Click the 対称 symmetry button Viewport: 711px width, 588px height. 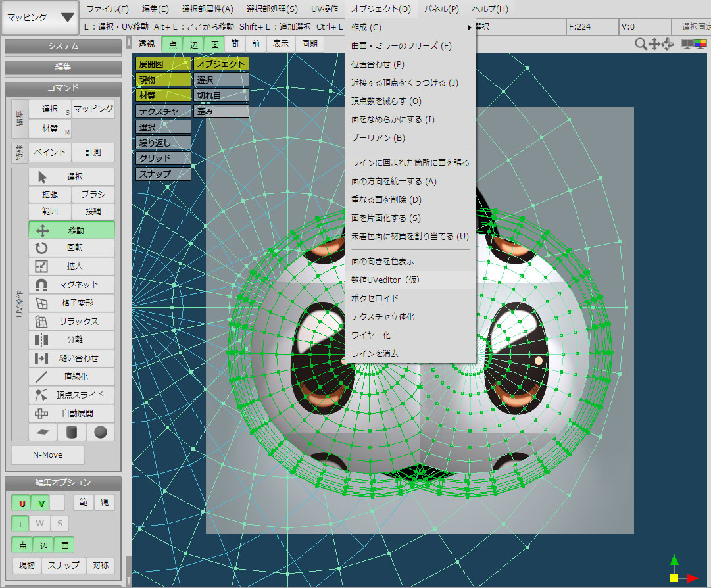point(100,566)
